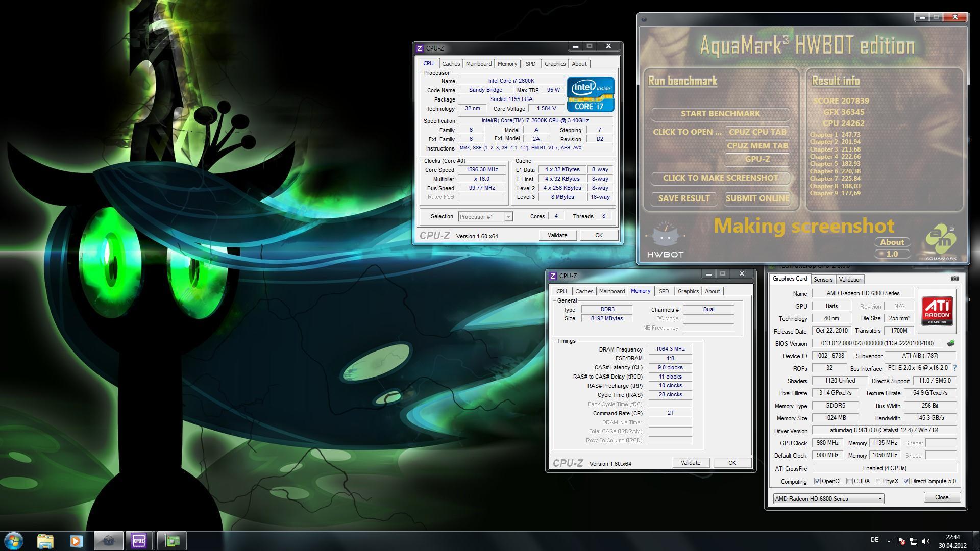Toggle the DirectCompute 5.0 checkbox

pyautogui.click(x=906, y=481)
